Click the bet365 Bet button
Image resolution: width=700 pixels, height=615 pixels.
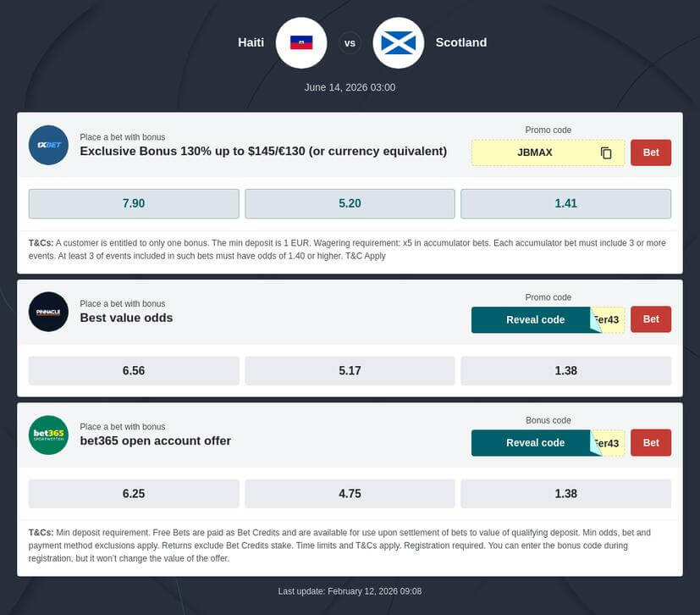click(x=650, y=442)
